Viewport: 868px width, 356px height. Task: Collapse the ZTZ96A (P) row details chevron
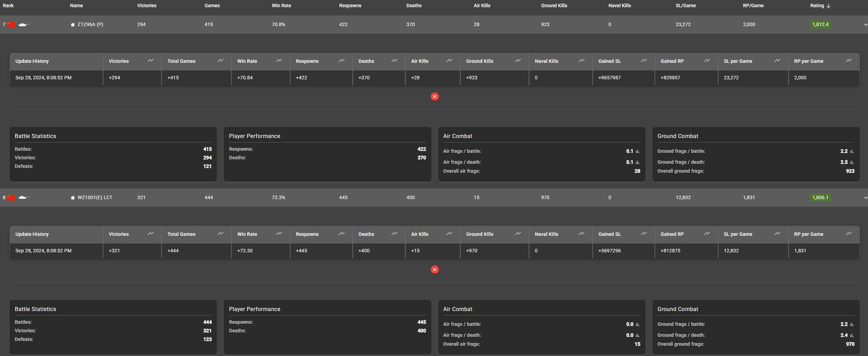865,25
